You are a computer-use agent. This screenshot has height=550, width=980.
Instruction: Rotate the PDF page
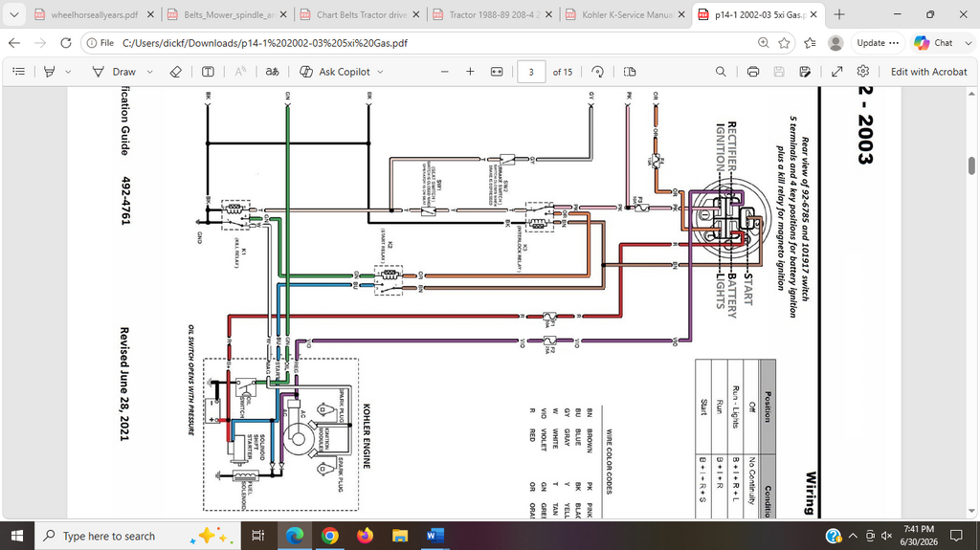pos(597,72)
